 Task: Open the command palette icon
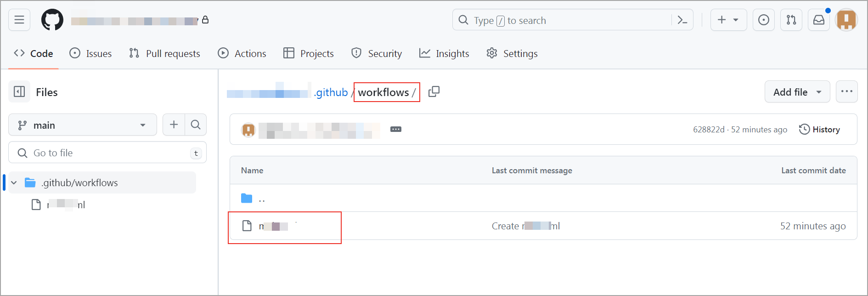682,20
